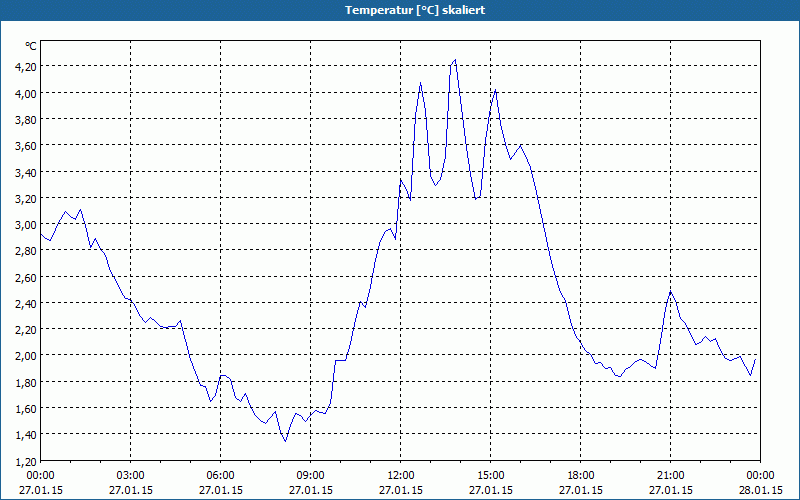Image resolution: width=800 pixels, height=500 pixels.
Task: Select the 27.01.15 date under 09:00
Action: [311, 490]
